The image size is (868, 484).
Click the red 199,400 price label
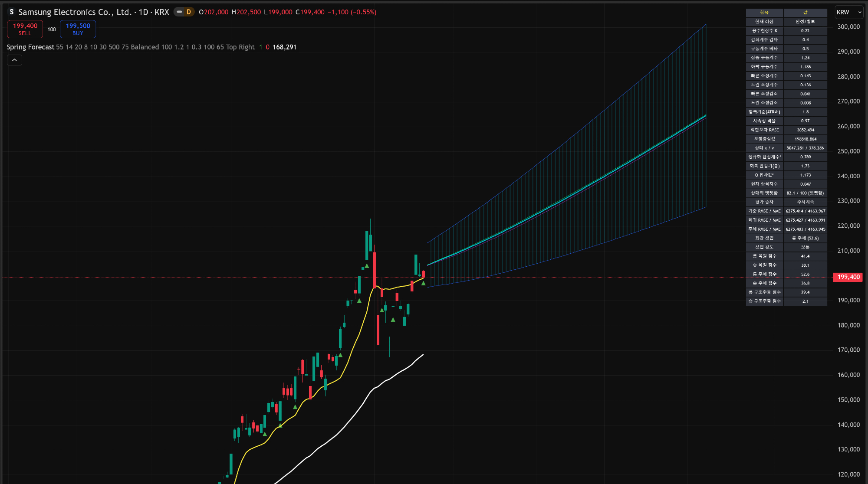pos(848,277)
